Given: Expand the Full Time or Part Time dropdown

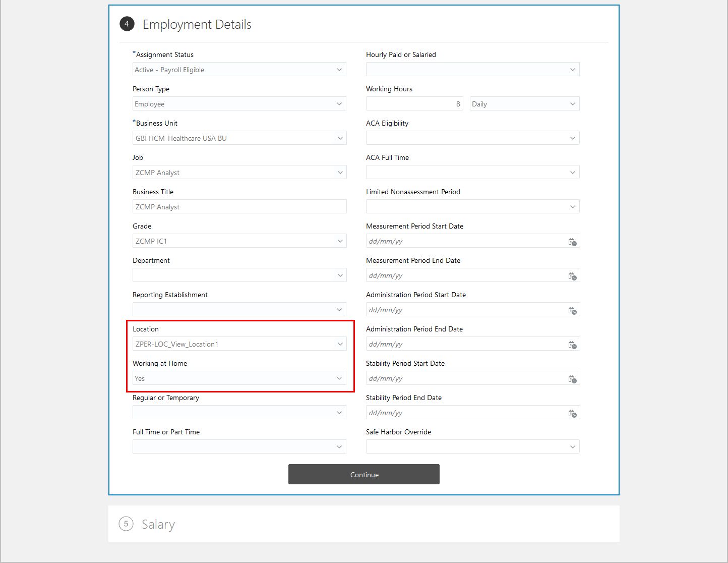Looking at the screenshot, I should pos(339,447).
